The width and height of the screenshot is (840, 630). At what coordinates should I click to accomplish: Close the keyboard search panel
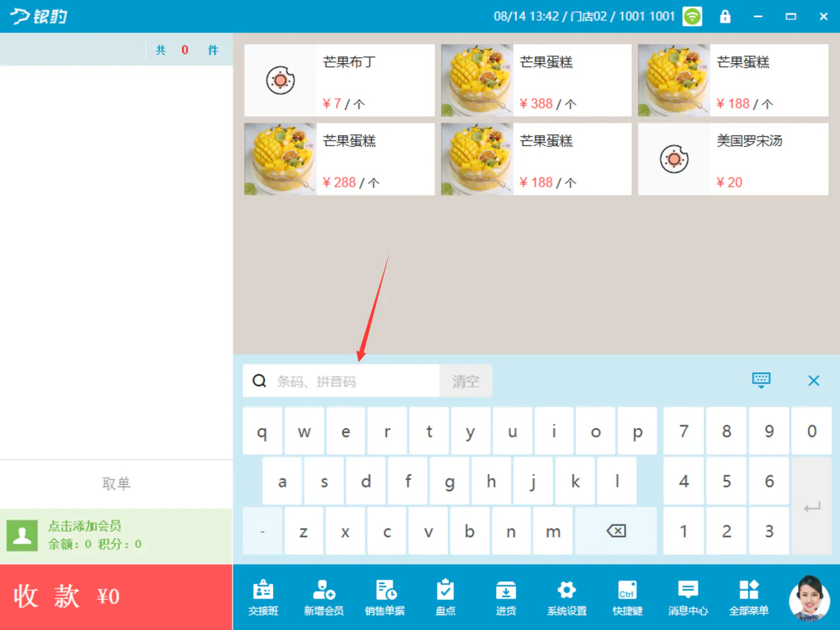pyautogui.click(x=814, y=381)
